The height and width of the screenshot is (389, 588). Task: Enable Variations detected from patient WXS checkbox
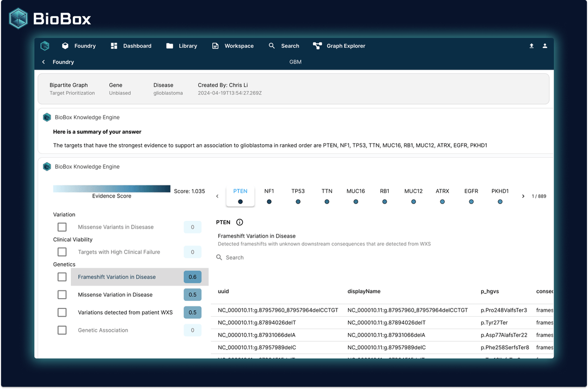pyautogui.click(x=62, y=312)
